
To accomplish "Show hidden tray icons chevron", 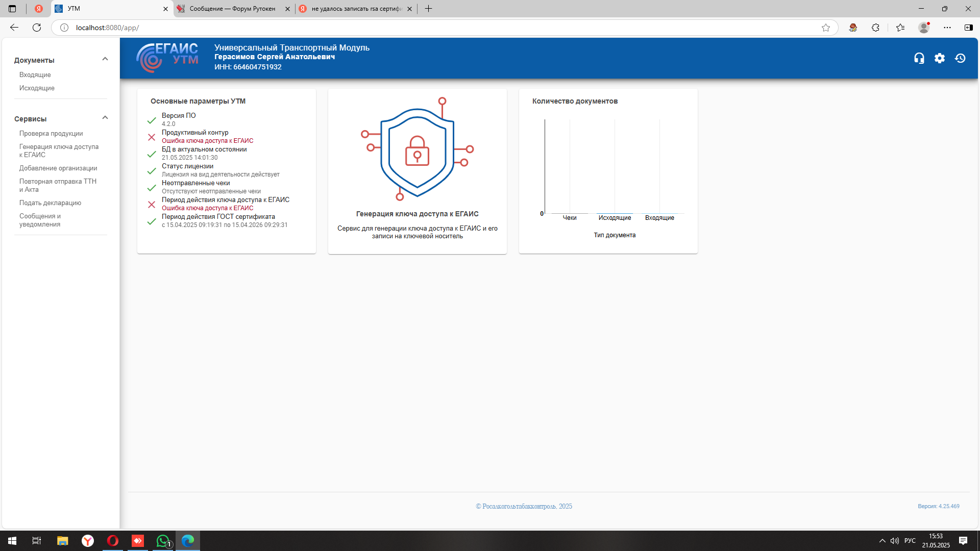I will click(882, 541).
